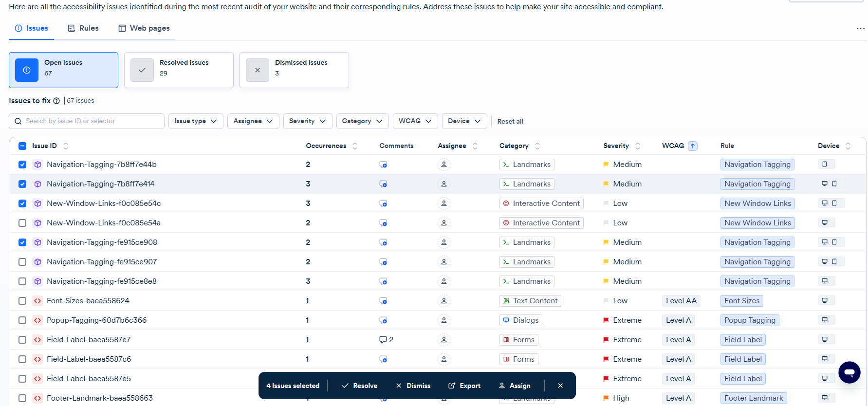868x406 pixels.
Task: Dismiss the selected issues
Action: tap(413, 386)
